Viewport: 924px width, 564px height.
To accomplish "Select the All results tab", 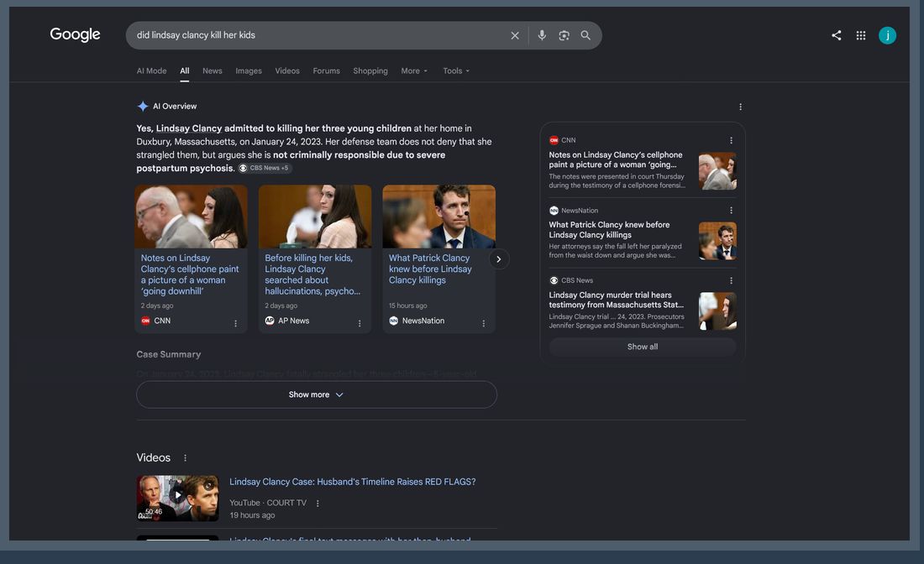I will pos(185,70).
